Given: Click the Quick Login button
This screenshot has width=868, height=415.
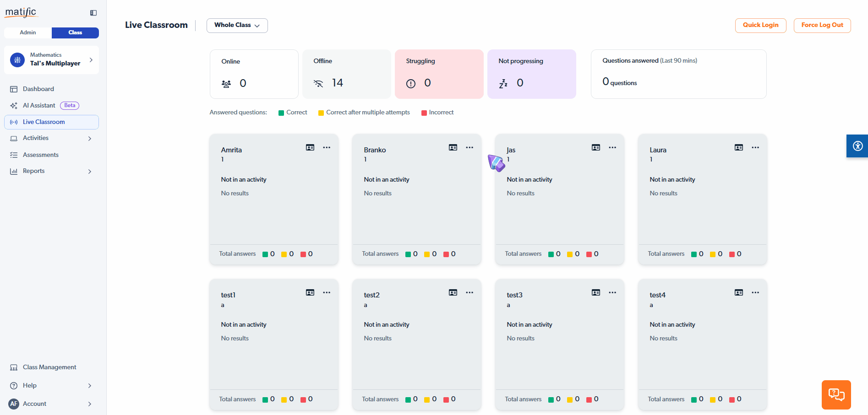Looking at the screenshot, I should 760,25.
